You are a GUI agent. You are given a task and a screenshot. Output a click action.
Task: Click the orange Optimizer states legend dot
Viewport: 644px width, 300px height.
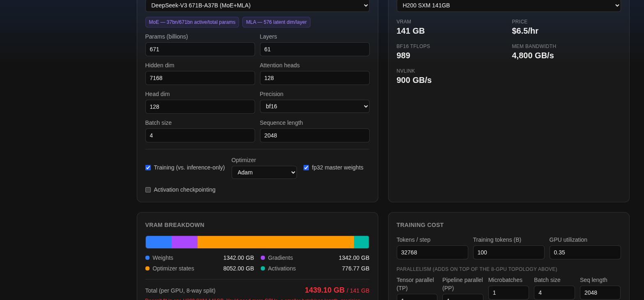pyautogui.click(x=147, y=268)
